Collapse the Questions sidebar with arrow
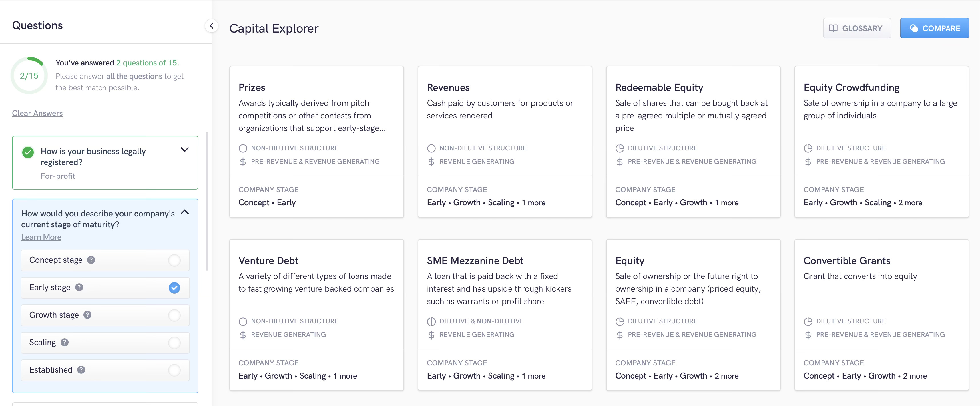 click(x=212, y=25)
